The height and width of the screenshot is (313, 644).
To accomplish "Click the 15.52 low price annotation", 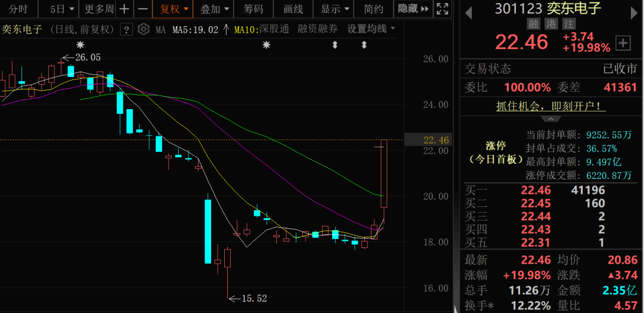I will pyautogui.click(x=254, y=299).
